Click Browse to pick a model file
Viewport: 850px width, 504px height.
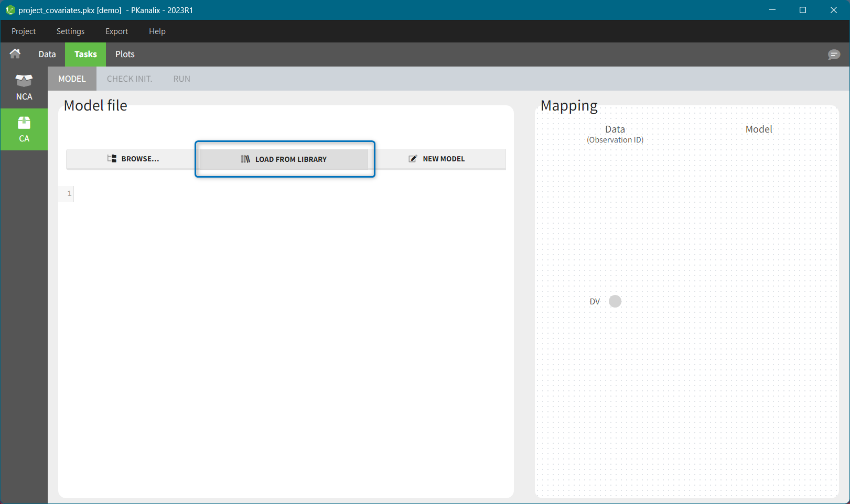[x=133, y=159]
